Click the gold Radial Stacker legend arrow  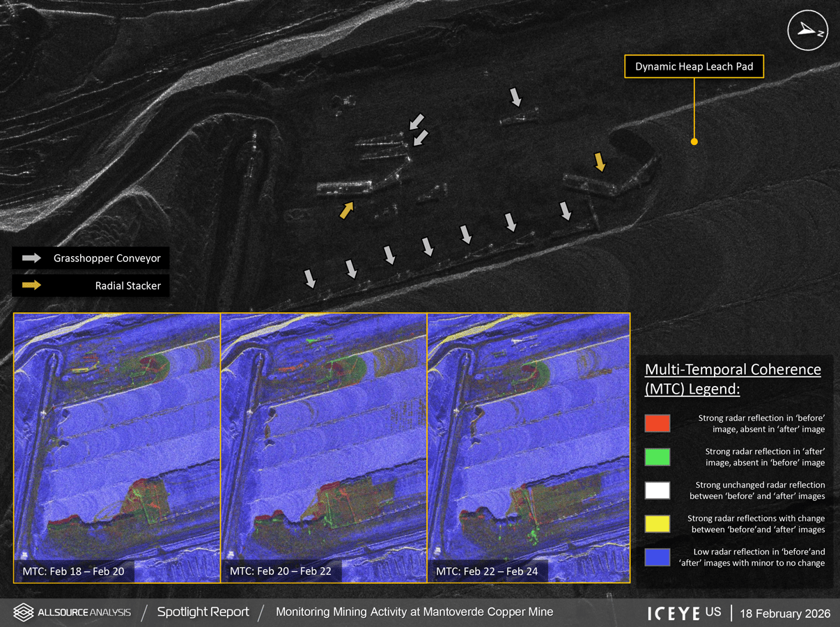32,285
